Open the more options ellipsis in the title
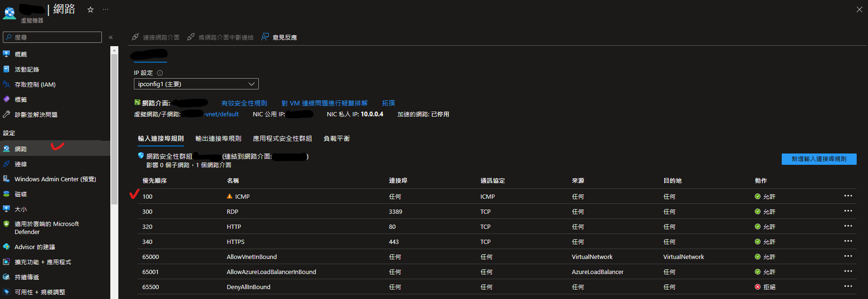Viewport: 868px width, 299px height. click(106, 9)
